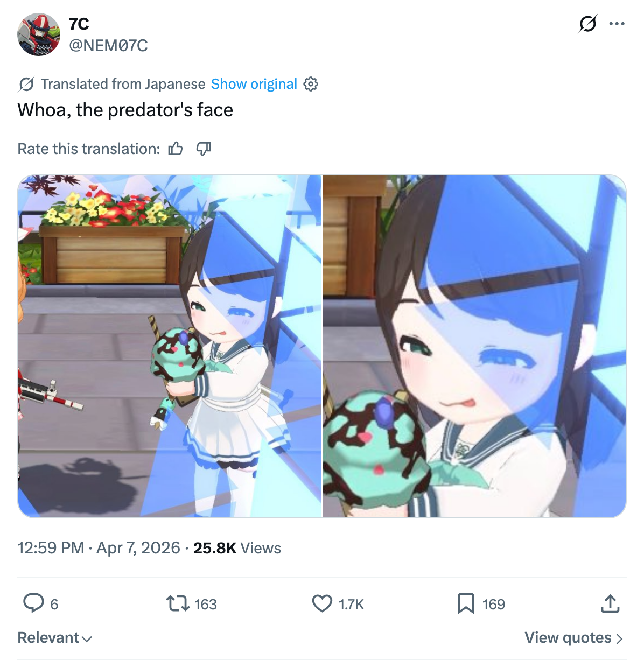Like the post with heart icon
The image size is (644, 660).
click(x=322, y=603)
